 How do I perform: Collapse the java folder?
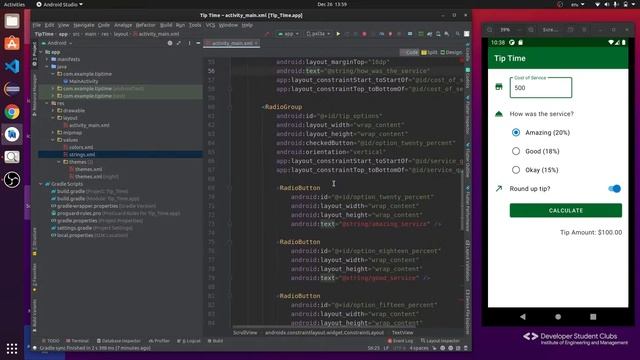tap(47, 67)
